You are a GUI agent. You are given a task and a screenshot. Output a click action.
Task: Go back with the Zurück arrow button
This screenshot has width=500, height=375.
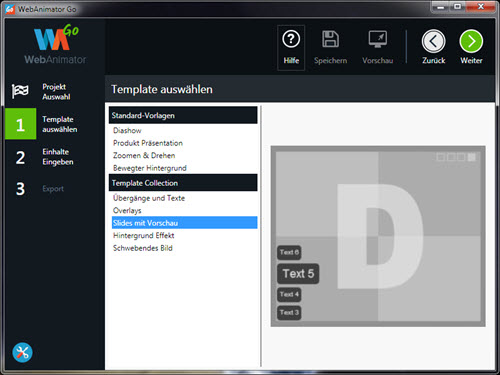[x=433, y=41]
